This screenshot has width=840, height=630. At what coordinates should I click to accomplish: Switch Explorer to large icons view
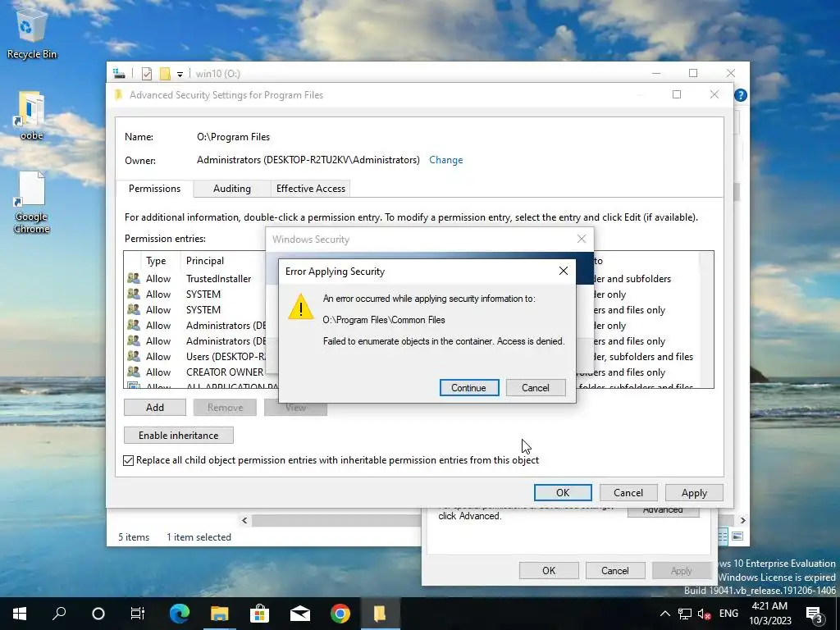[x=737, y=536]
